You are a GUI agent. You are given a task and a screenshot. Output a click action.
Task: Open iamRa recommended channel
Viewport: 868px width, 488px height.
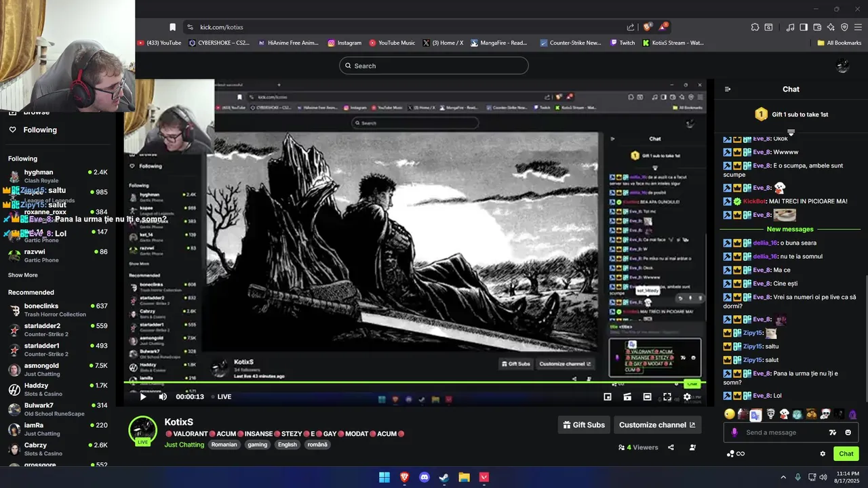[57, 429]
